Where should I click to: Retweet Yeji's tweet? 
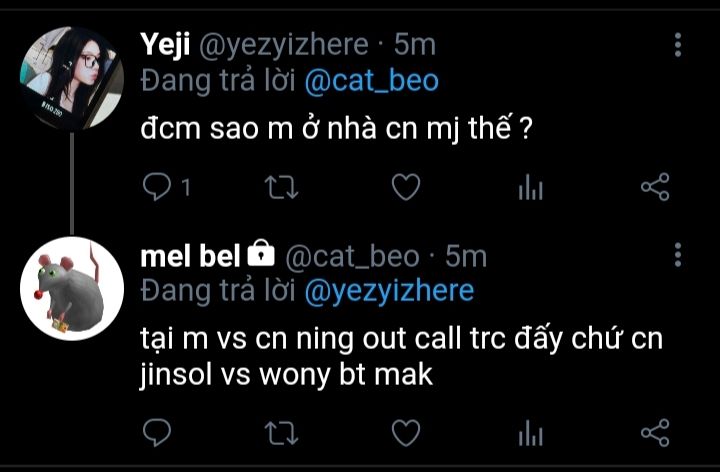coord(281,187)
